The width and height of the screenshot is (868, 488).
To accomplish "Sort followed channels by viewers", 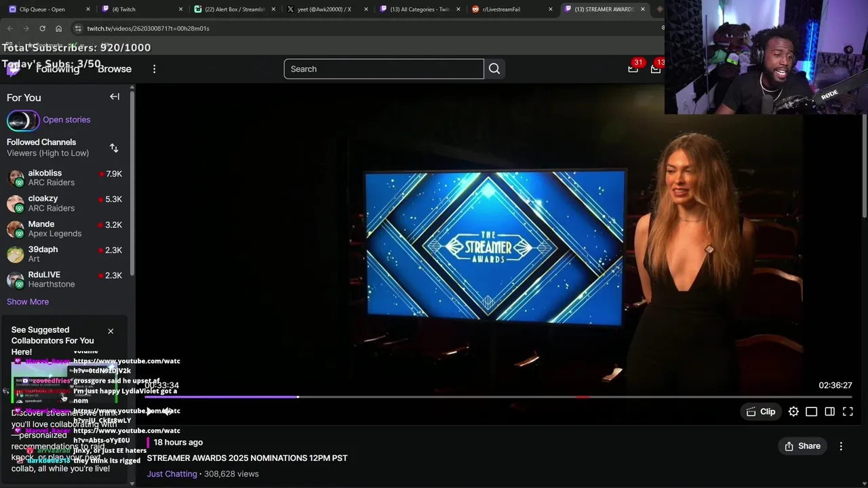I will (114, 148).
